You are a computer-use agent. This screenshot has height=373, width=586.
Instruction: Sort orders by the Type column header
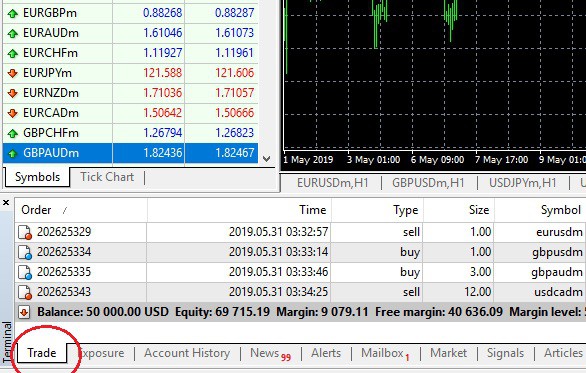pos(377,210)
